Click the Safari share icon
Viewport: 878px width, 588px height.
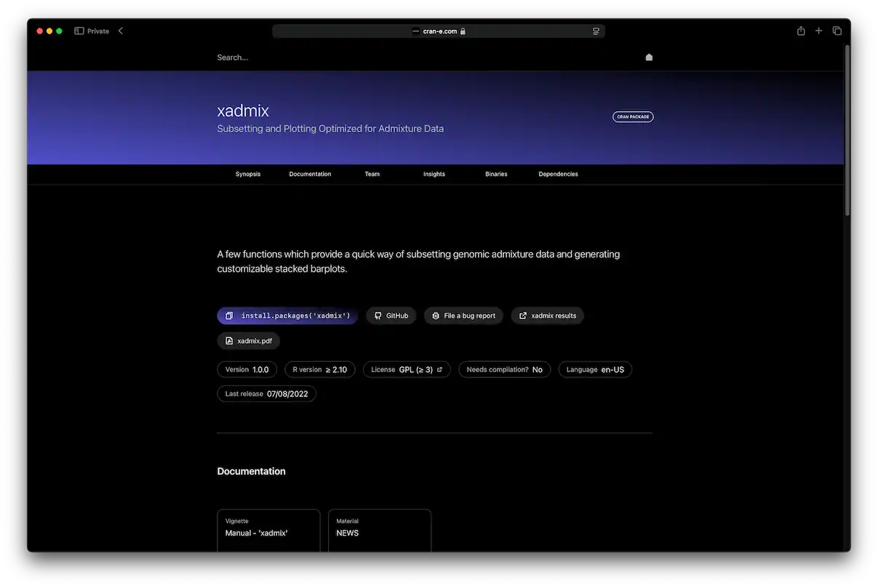tap(800, 31)
